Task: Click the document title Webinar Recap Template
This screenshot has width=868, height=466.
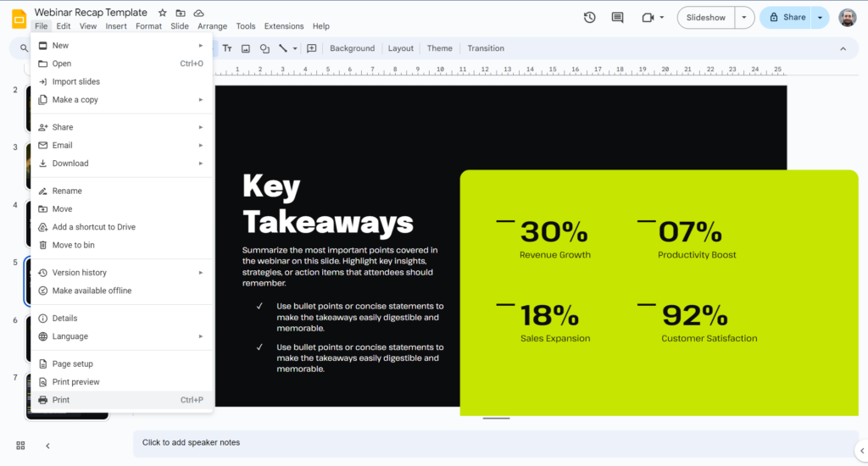Action: [x=91, y=12]
